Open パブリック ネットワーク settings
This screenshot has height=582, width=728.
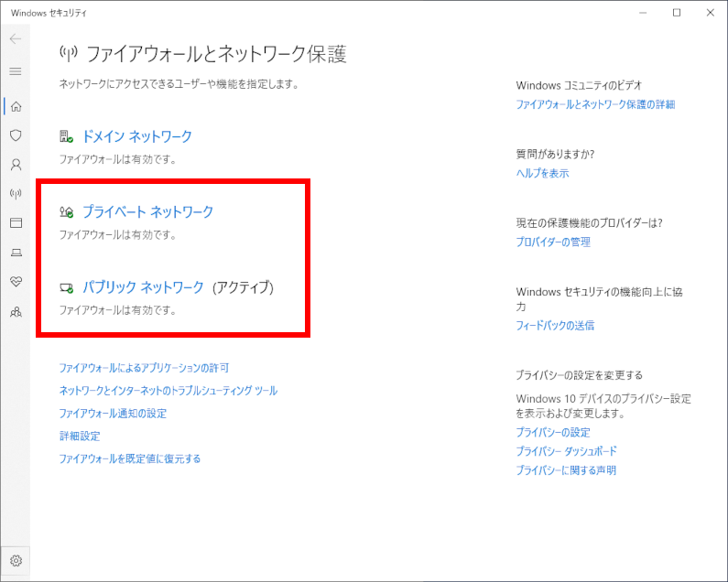pyautogui.click(x=143, y=287)
